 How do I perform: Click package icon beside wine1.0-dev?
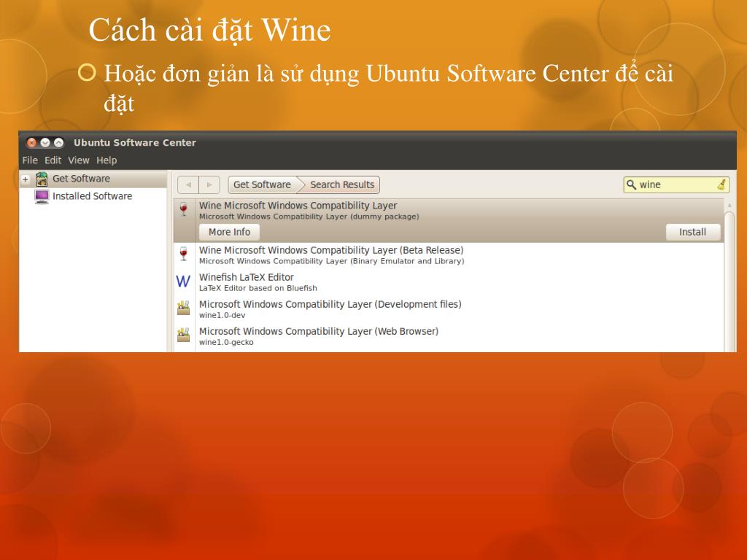183,308
